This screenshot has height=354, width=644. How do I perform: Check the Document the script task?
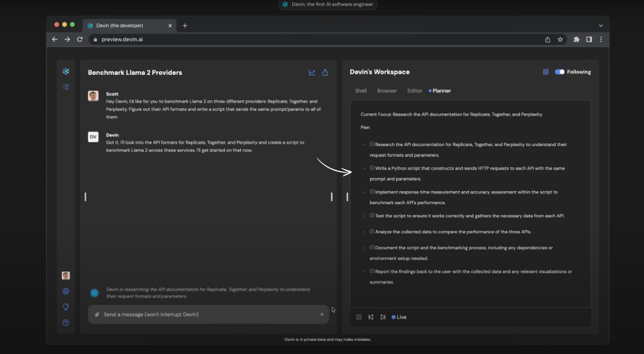pyautogui.click(x=372, y=247)
